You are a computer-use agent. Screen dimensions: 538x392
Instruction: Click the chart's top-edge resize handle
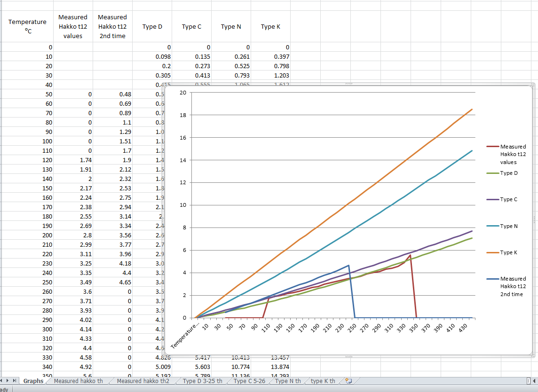(348, 84)
